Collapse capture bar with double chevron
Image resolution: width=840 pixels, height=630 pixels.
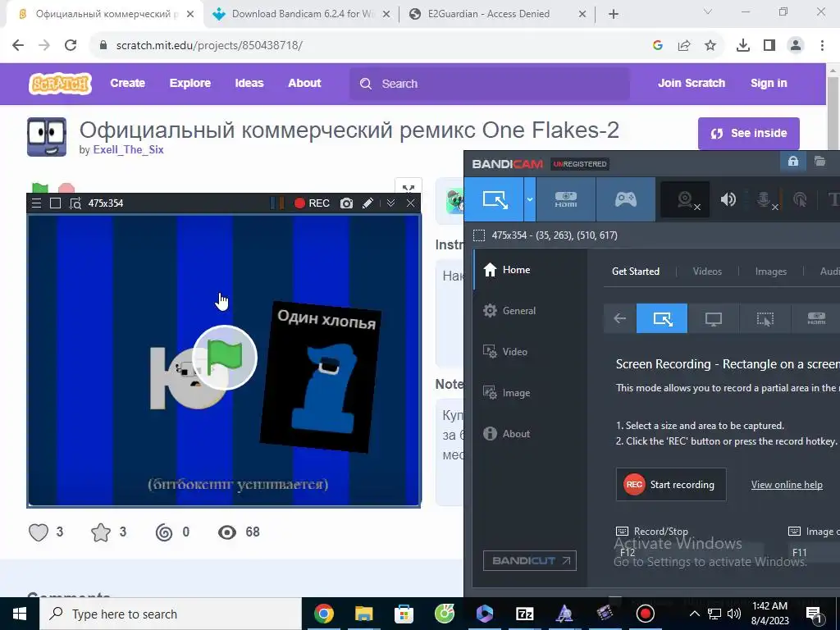click(x=390, y=203)
